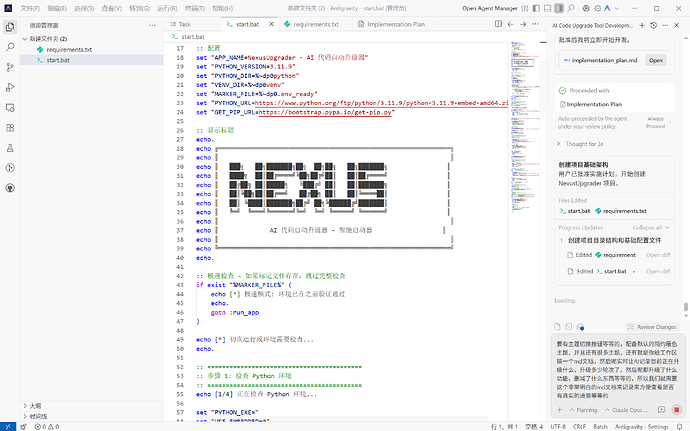Viewport: 690px width, 431px height.
Task: Open the Always Proceed review policy dropdown
Action: pos(655,123)
